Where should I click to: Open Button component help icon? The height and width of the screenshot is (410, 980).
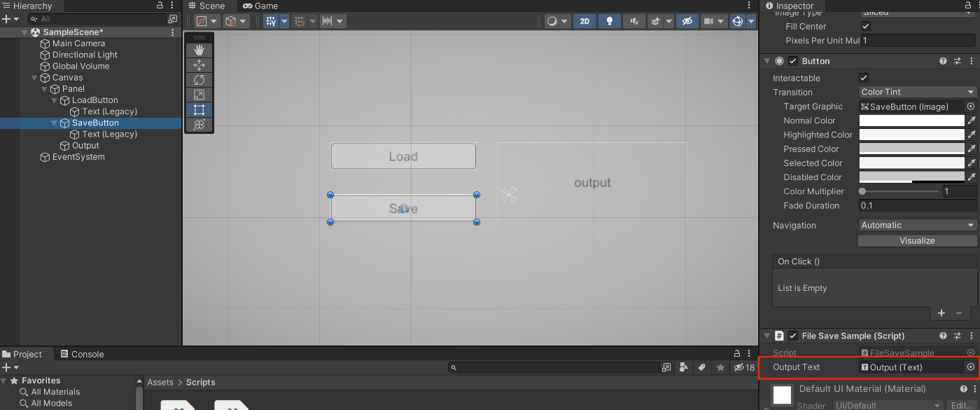coord(944,61)
